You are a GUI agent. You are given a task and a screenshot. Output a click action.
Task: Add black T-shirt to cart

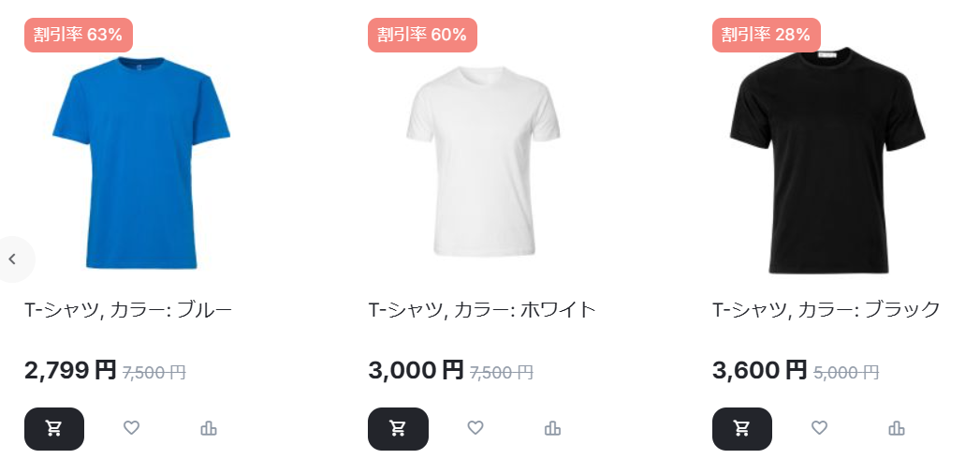(x=742, y=429)
